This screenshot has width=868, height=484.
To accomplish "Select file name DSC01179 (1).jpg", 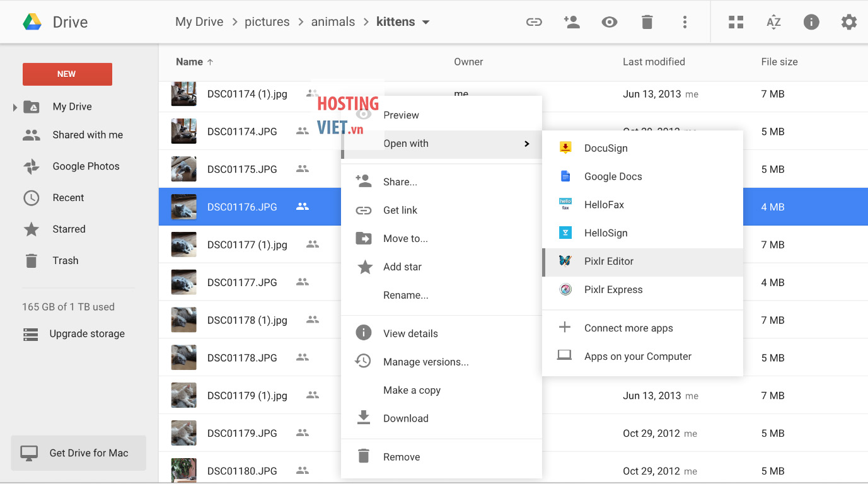I will tap(247, 396).
